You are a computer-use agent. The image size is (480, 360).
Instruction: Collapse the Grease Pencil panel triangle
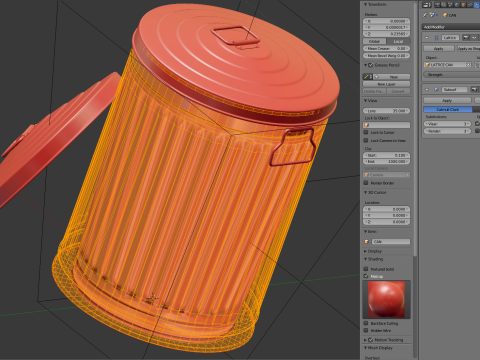365,65
